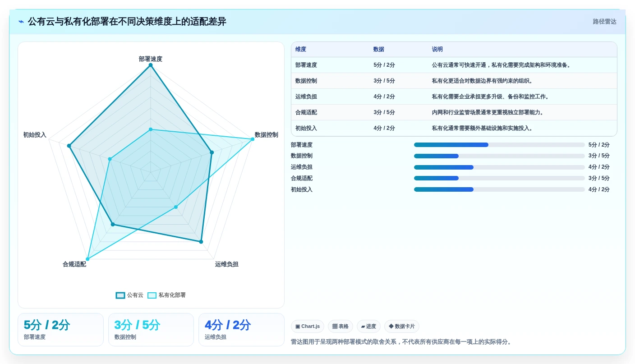This screenshot has width=635, height=364.
Task: Click the 公有云 data point at 初始投入
Action: [x=69, y=146]
